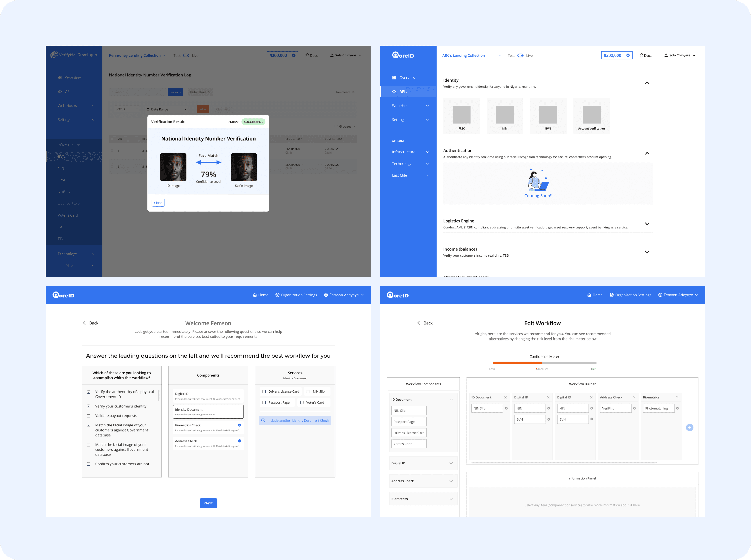Screen dimensions: 751x560
Task: Click the FRSC identity tile
Action: point(461,116)
